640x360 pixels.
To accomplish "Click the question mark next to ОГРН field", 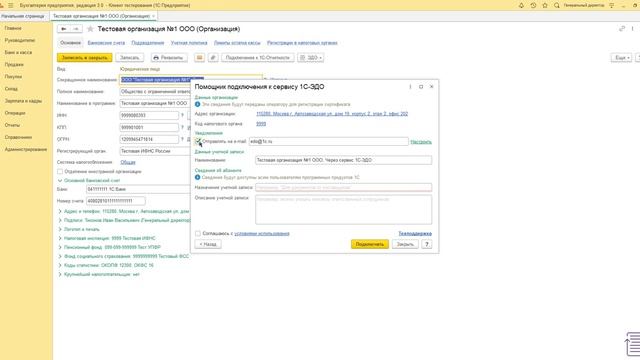I will coord(182,139).
